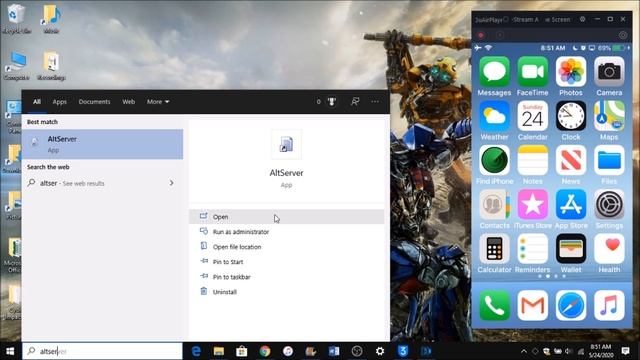Open the Clock app

[x=571, y=116]
